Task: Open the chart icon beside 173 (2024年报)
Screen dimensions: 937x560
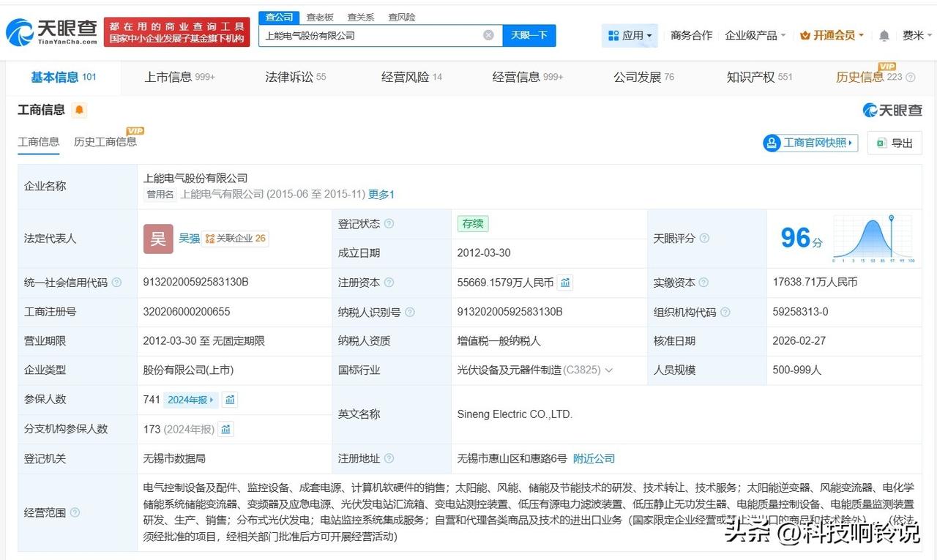Action: (x=225, y=429)
